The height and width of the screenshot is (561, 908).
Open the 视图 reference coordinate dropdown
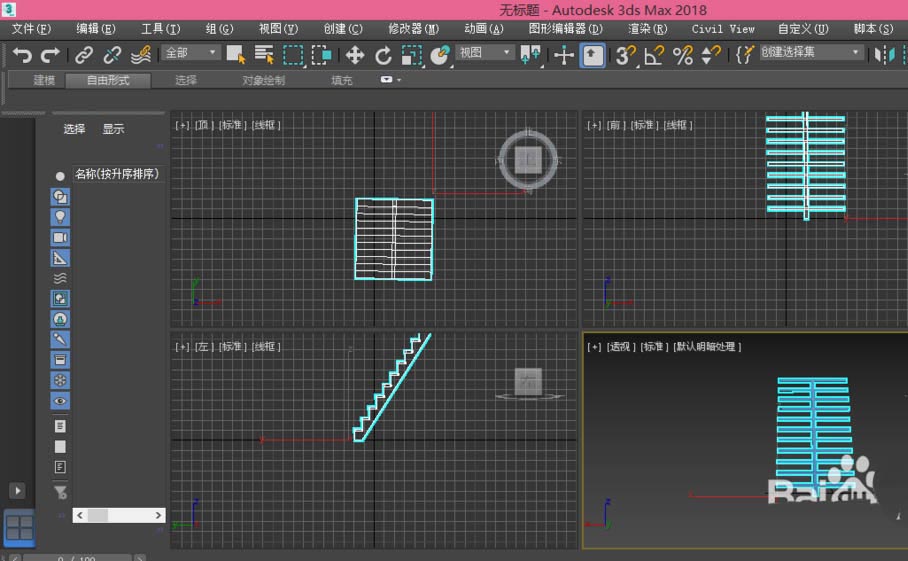click(x=485, y=53)
